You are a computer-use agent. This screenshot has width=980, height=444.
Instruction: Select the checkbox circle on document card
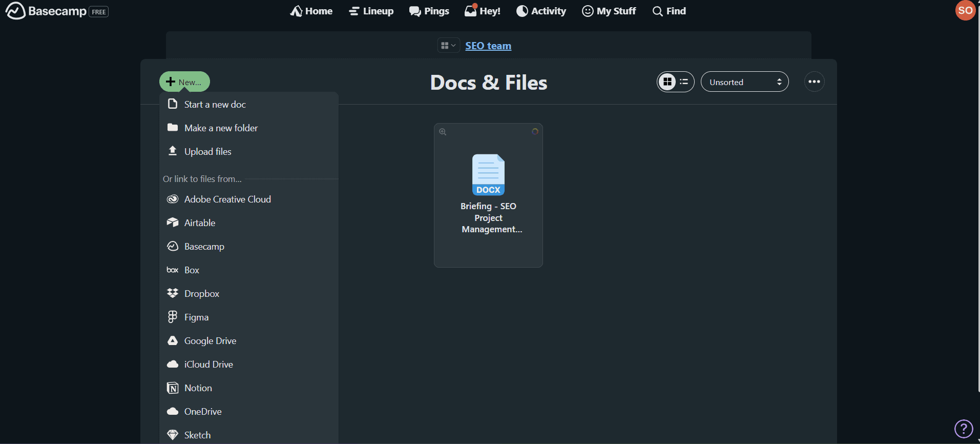click(x=534, y=132)
